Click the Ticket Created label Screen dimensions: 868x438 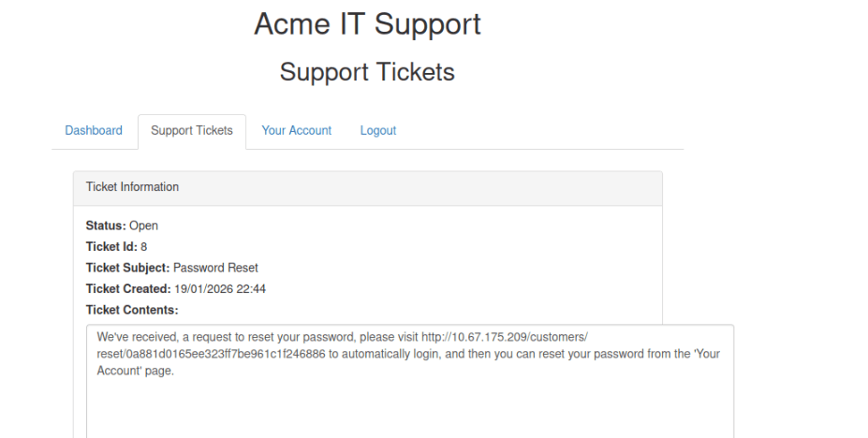coord(128,288)
